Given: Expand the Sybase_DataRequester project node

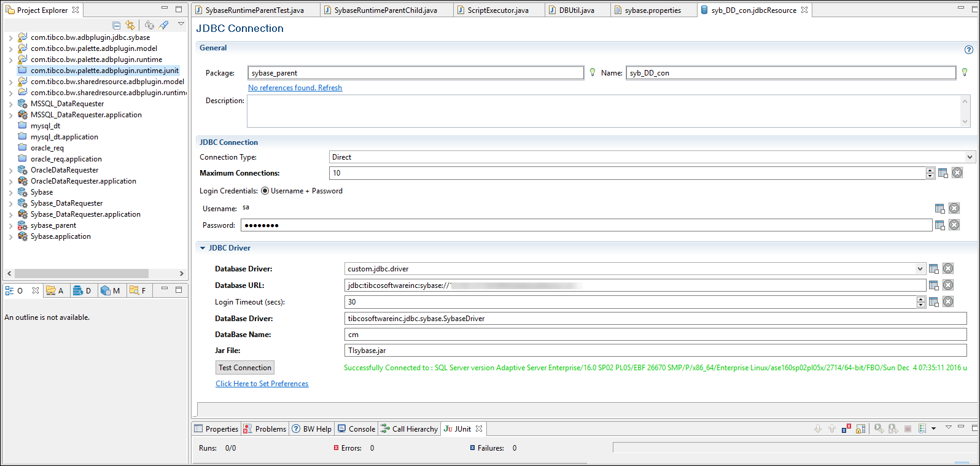Looking at the screenshot, I should coord(10,204).
